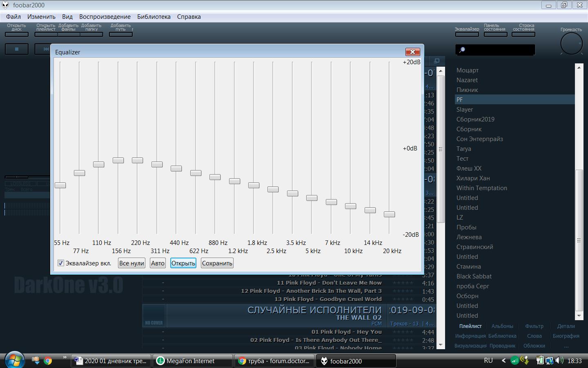Click the playlist list scrollbar down arrow

[579, 316]
